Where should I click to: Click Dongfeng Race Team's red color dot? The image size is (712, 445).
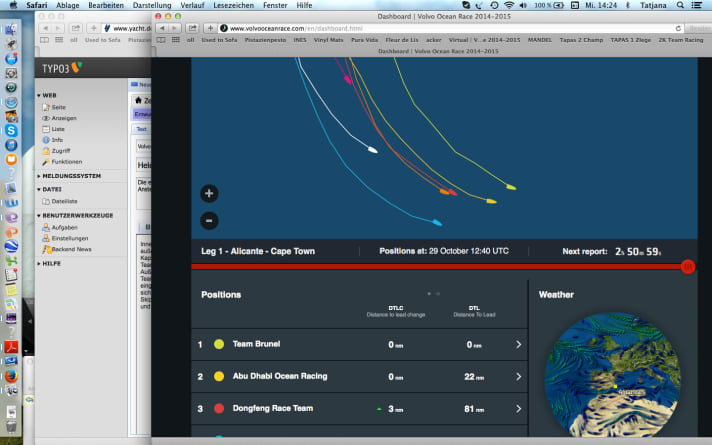tap(219, 409)
